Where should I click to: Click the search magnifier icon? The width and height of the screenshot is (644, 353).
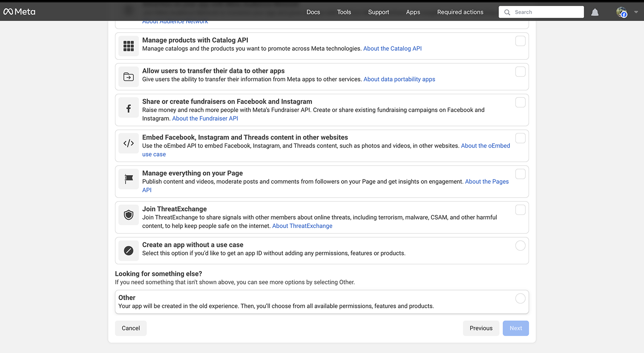507,12
